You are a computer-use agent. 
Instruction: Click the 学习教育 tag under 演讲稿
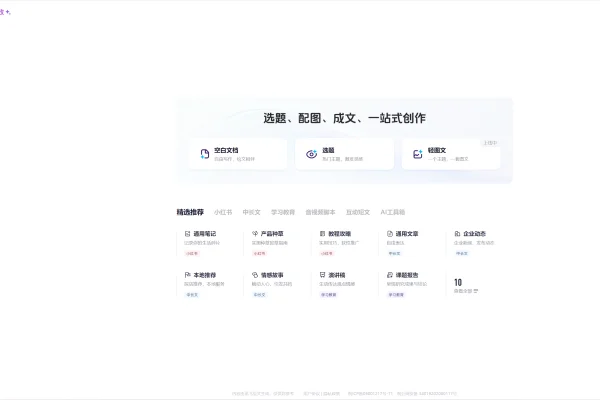[x=328, y=295]
